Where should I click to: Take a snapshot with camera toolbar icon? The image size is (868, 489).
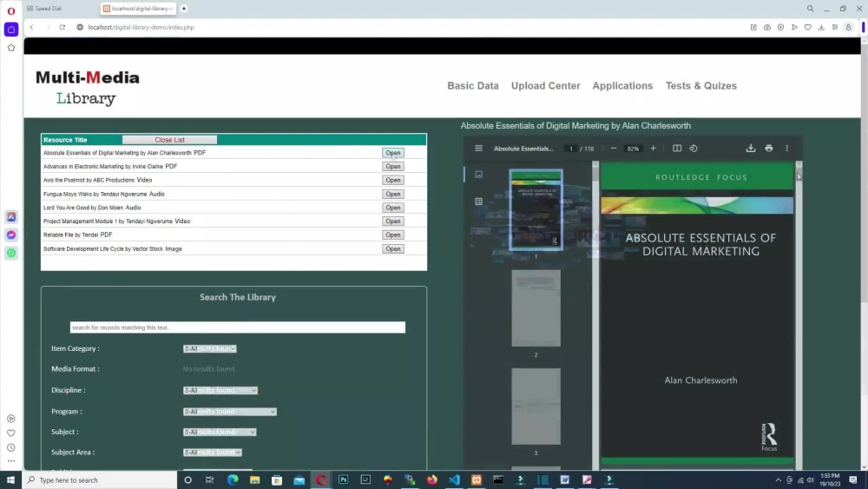click(x=766, y=27)
